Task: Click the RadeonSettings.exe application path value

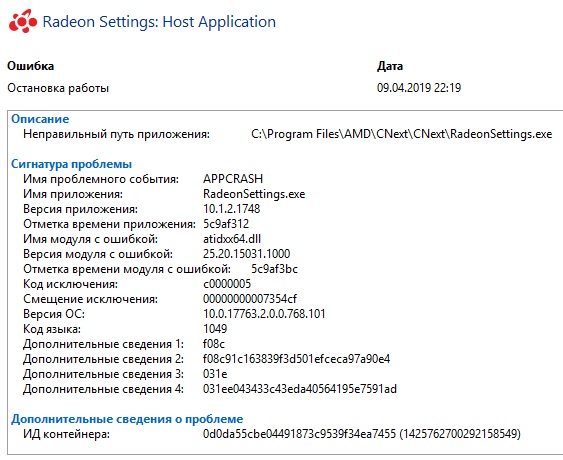Action: [401, 134]
